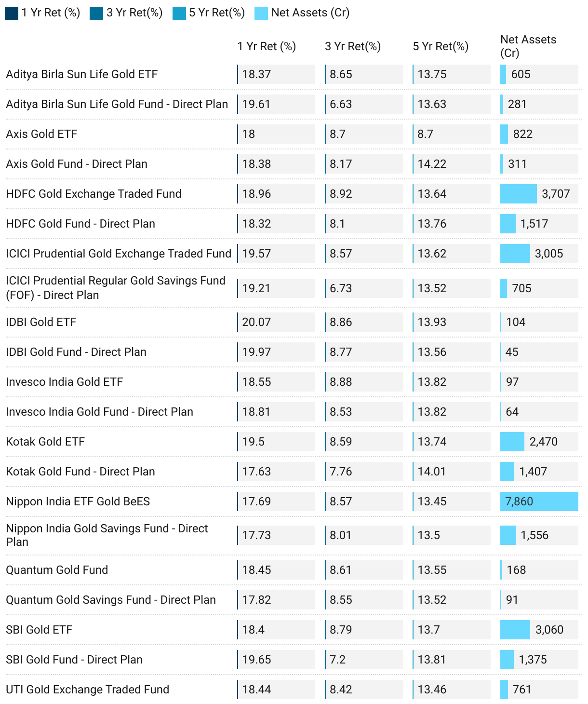Select the SBI Gold ETF row label
588x704 pixels.
[39, 630]
